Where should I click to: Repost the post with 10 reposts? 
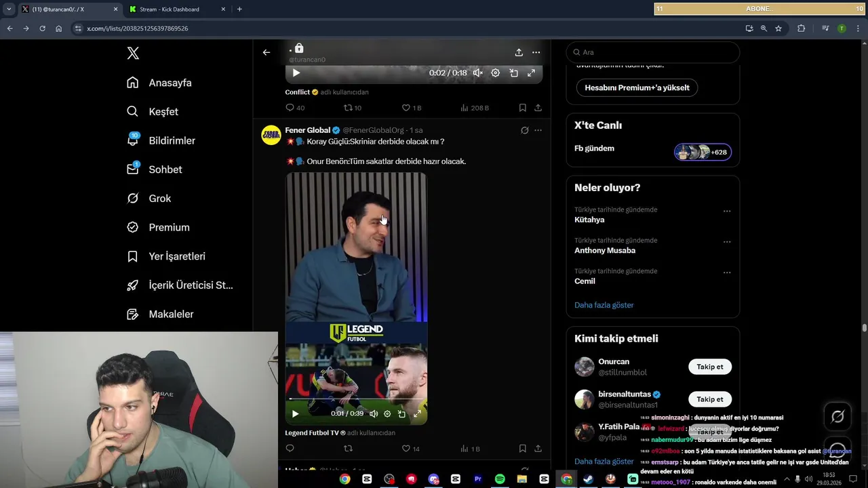tap(353, 108)
